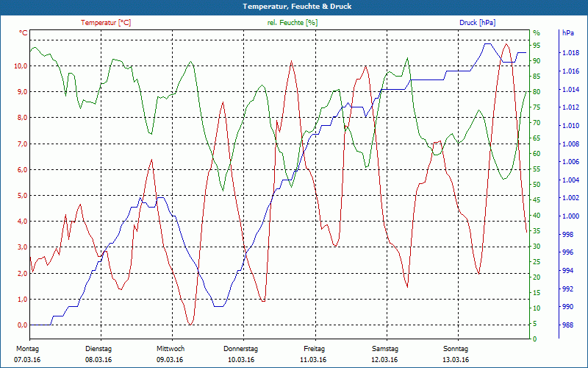The height and width of the screenshot is (368, 588).
Task: Click the date 09.03.16
Action: tap(170, 360)
